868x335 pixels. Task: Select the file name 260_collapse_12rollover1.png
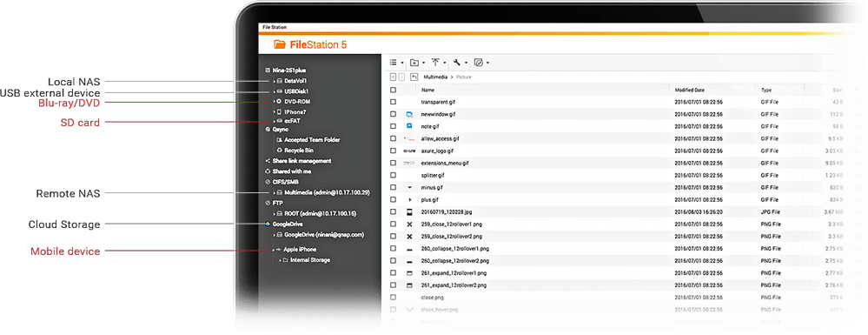tap(454, 249)
